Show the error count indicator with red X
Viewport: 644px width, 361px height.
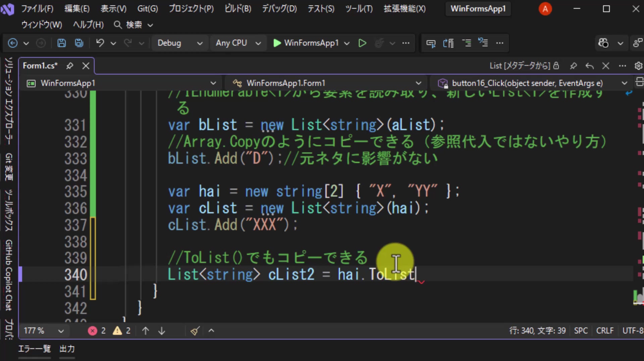tap(97, 331)
